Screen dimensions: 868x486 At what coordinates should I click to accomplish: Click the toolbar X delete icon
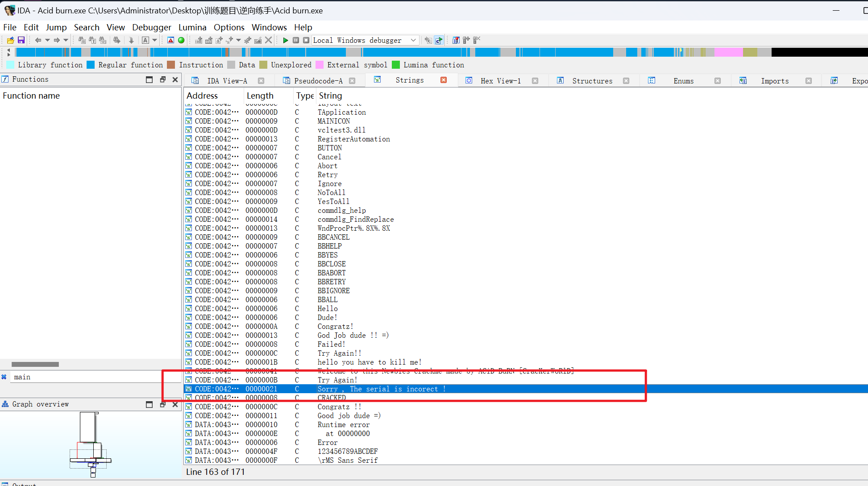point(269,40)
